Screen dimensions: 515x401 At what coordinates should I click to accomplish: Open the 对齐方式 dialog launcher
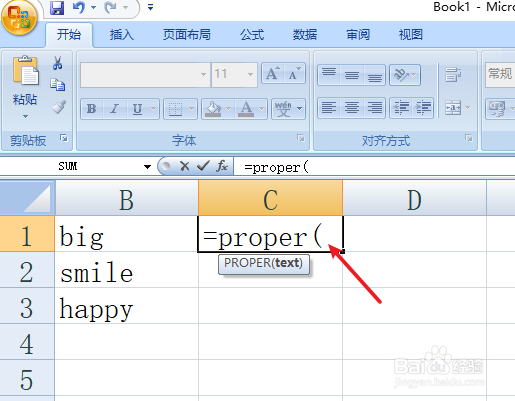[469, 138]
